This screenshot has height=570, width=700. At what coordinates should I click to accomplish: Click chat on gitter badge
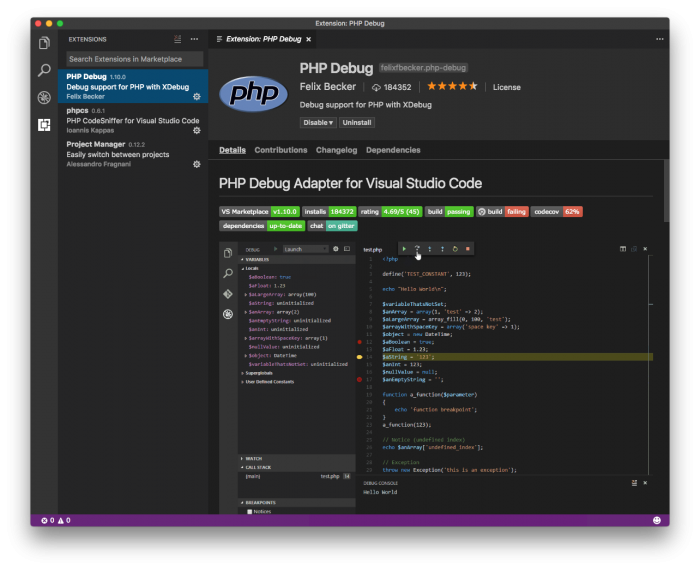pyautogui.click(x=333, y=226)
